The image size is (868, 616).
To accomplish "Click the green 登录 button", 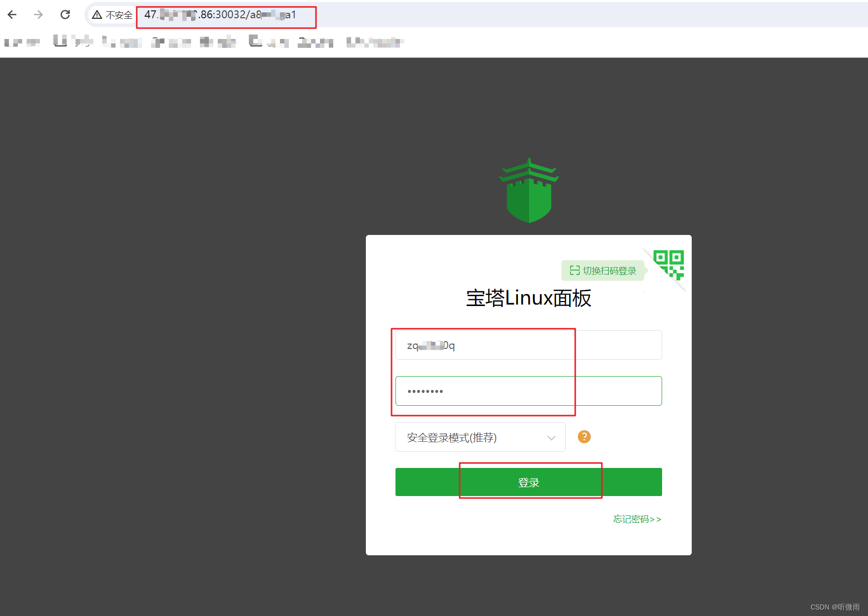I will point(528,482).
